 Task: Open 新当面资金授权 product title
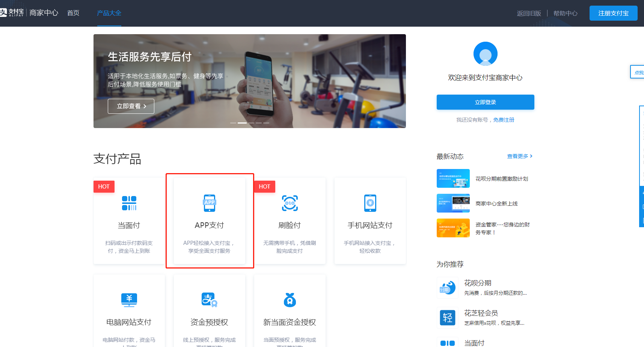pyautogui.click(x=290, y=322)
